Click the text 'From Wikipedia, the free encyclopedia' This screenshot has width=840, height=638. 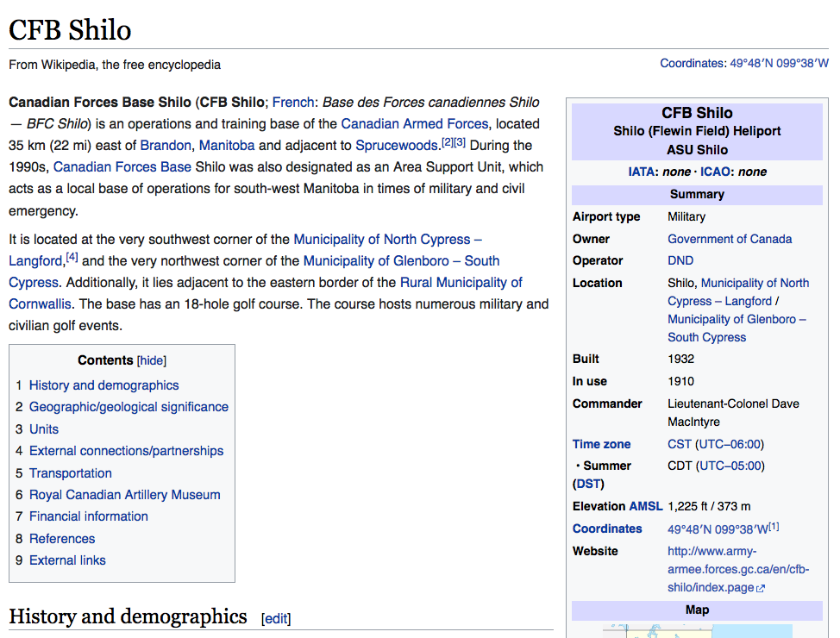[115, 65]
